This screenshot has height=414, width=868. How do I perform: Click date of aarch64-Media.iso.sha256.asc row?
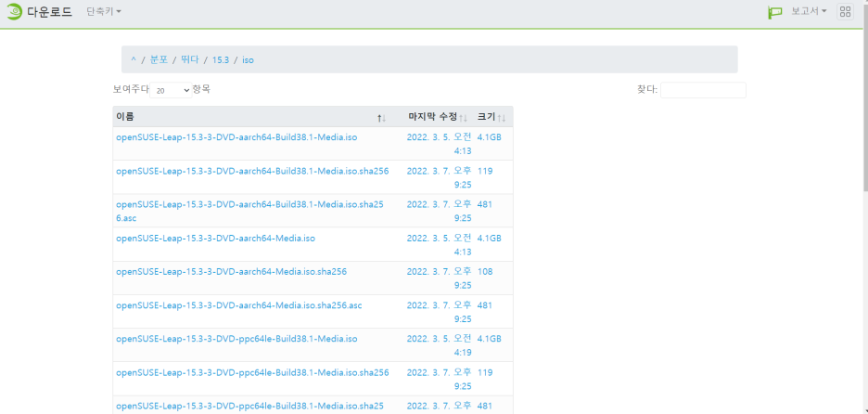pos(439,312)
